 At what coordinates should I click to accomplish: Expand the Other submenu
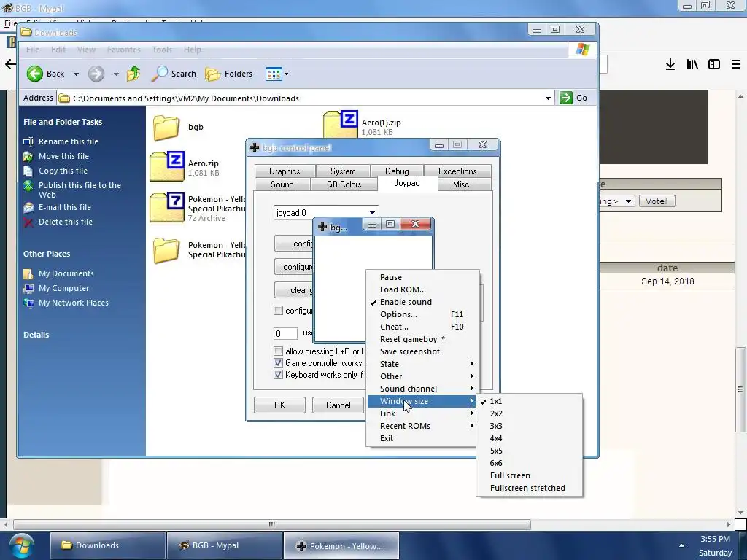tap(422, 376)
